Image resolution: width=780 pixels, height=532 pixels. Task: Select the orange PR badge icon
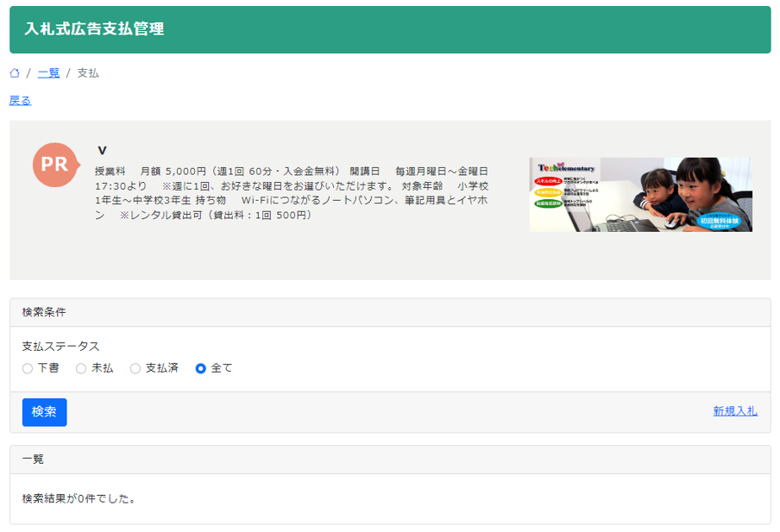(55, 165)
